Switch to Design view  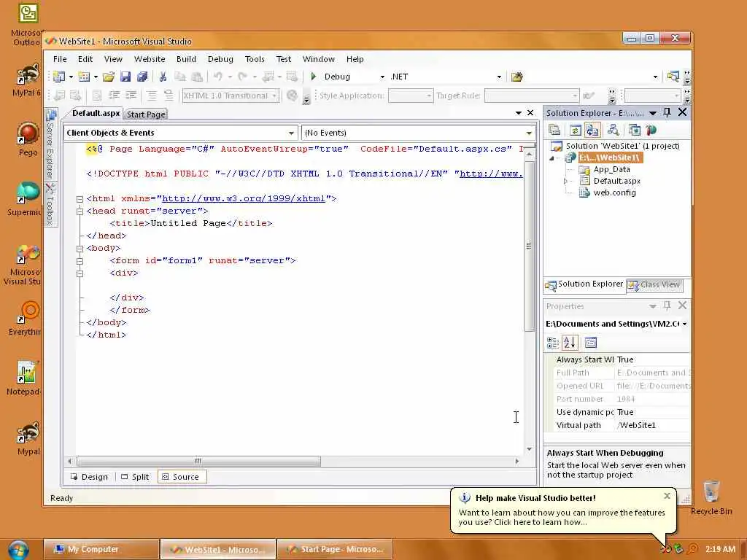(90, 477)
